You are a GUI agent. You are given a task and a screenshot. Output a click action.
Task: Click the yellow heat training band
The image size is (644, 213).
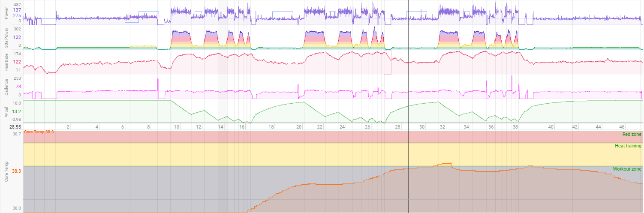(300, 154)
